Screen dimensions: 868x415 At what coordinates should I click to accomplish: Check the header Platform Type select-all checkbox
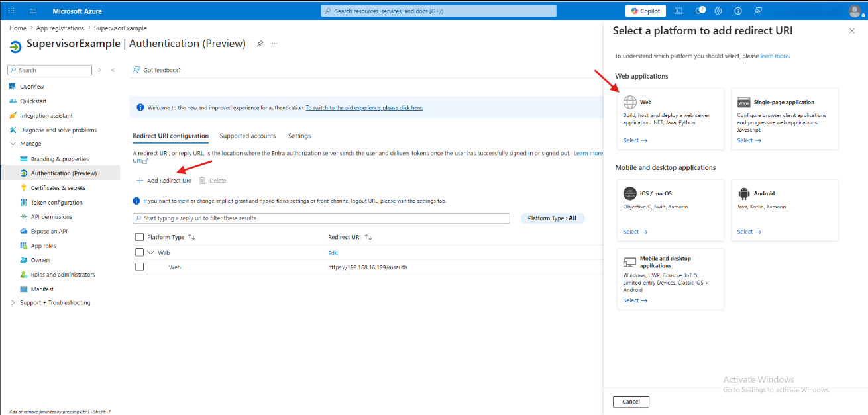coord(139,237)
